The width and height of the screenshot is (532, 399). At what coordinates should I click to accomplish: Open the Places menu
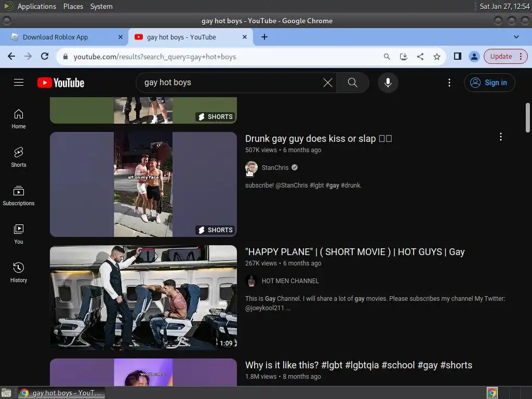(73, 6)
